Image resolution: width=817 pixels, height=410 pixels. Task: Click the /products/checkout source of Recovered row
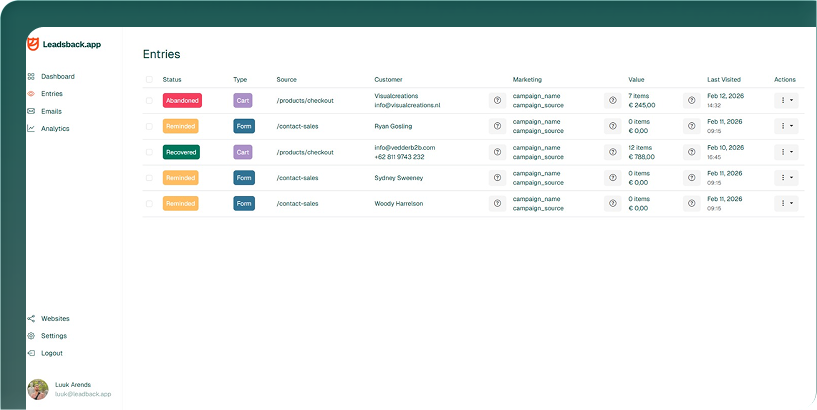click(x=305, y=152)
